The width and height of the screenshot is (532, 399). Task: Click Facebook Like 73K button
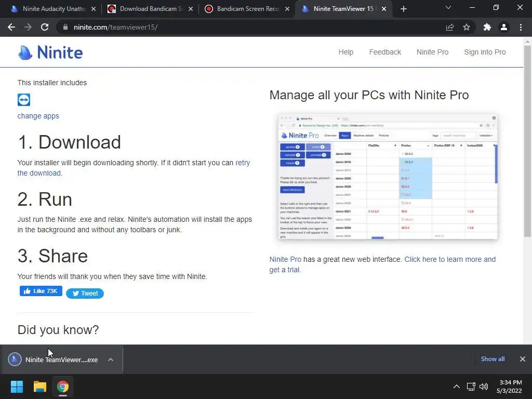(x=41, y=291)
